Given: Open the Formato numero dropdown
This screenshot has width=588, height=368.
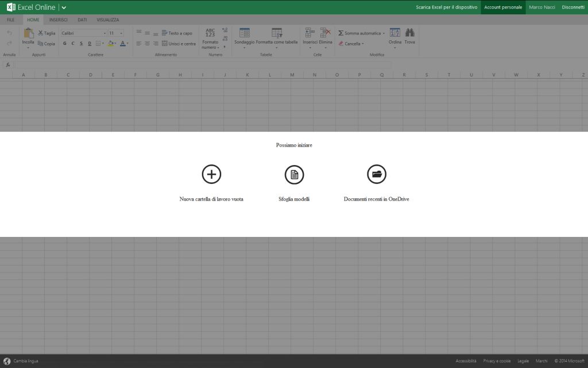Looking at the screenshot, I should (x=210, y=42).
